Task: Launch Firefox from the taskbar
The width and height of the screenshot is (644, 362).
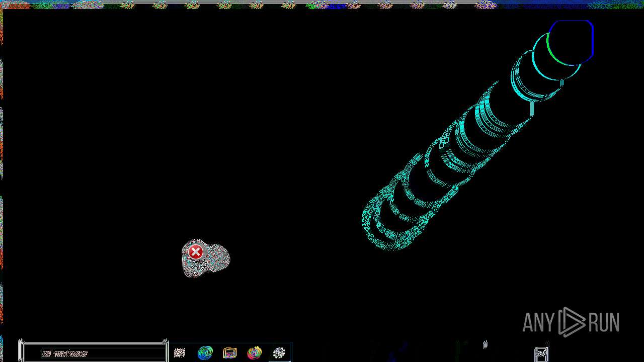Action: point(255,353)
